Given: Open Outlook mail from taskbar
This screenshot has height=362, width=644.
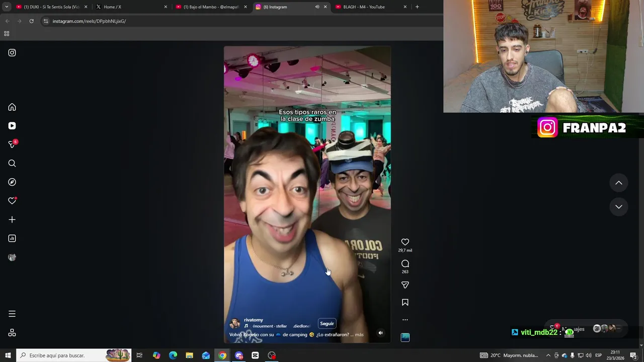Looking at the screenshot, I should coord(206,355).
